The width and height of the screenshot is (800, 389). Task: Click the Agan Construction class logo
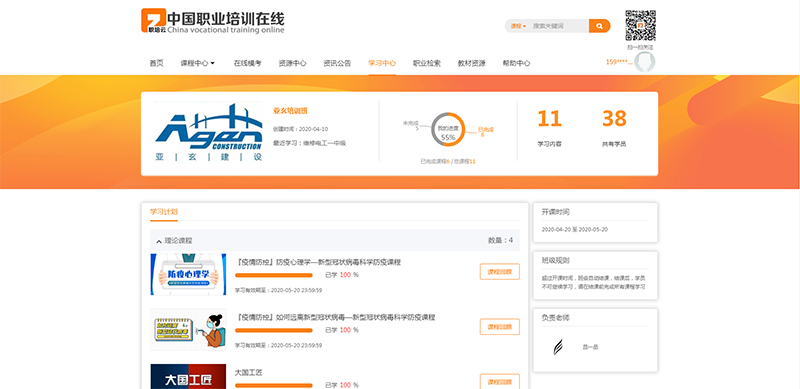coord(209,132)
